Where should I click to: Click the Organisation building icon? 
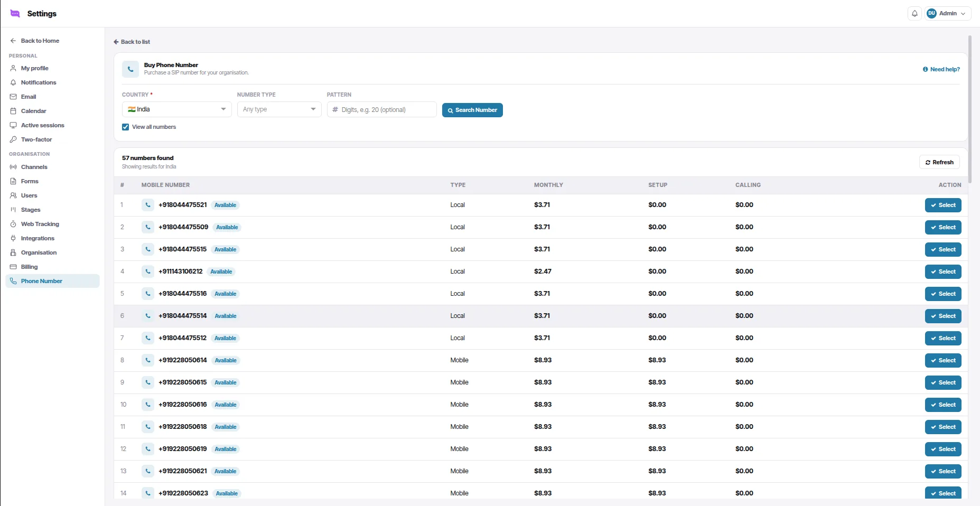13,252
